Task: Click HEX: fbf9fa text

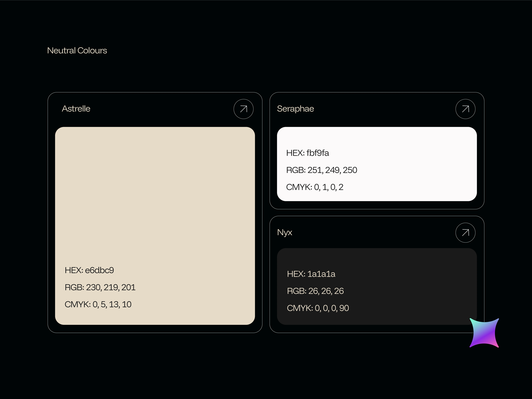Action: pyautogui.click(x=307, y=153)
